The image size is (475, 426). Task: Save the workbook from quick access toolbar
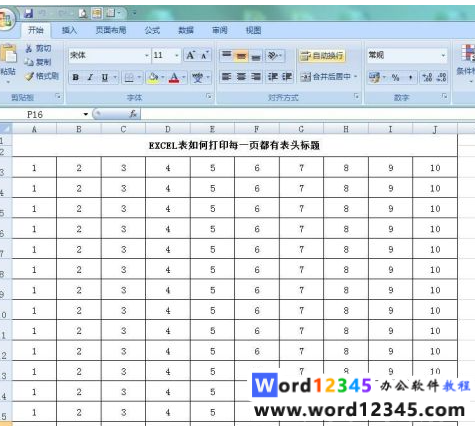click(29, 13)
